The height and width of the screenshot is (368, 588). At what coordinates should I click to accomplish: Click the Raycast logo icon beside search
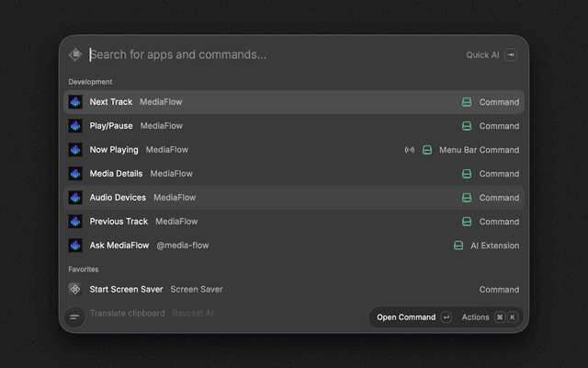click(75, 54)
